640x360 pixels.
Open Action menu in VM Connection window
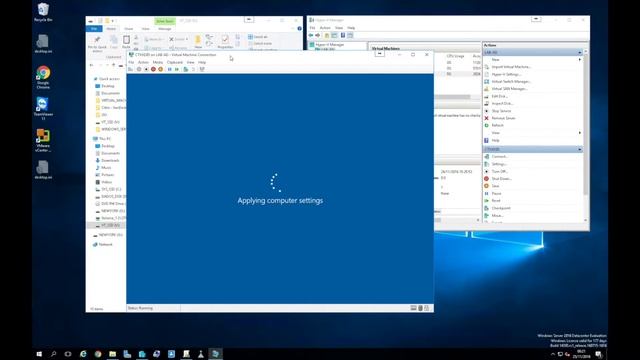(143, 62)
